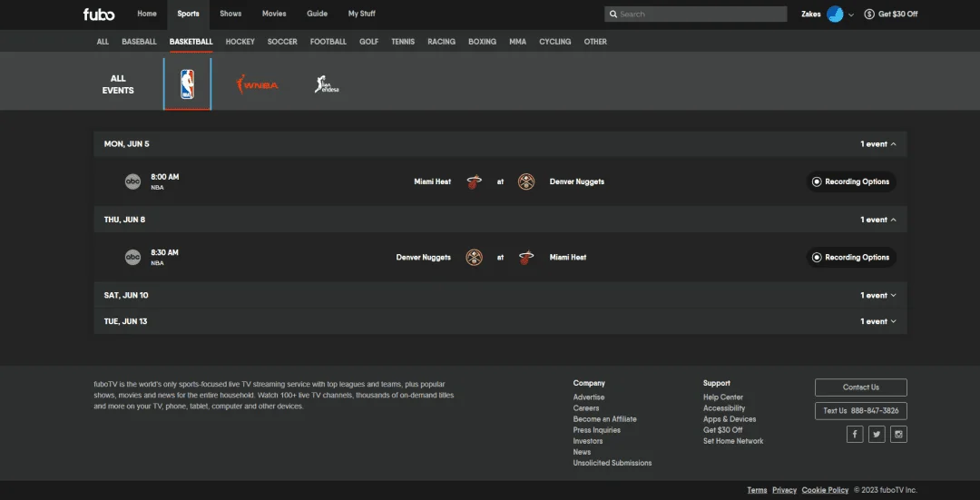Click the dollar coin icon beside Get $30 Off
The height and width of the screenshot is (500, 980).
[869, 14]
